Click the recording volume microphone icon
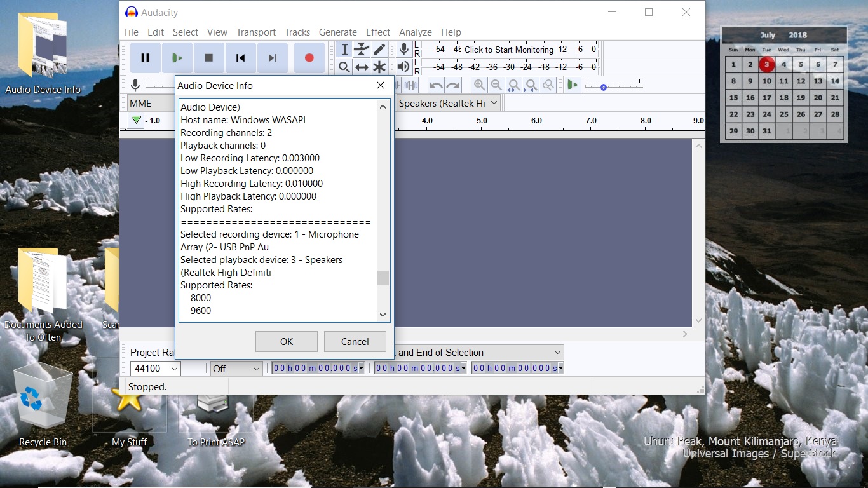This screenshot has width=868, height=488. click(x=135, y=85)
